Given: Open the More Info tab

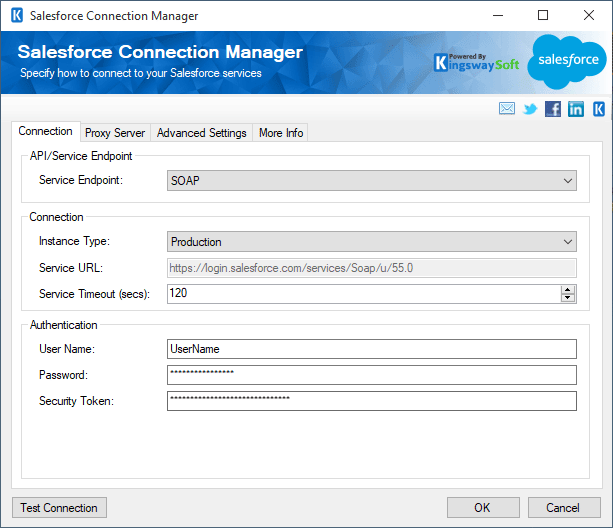Looking at the screenshot, I should click(x=281, y=133).
